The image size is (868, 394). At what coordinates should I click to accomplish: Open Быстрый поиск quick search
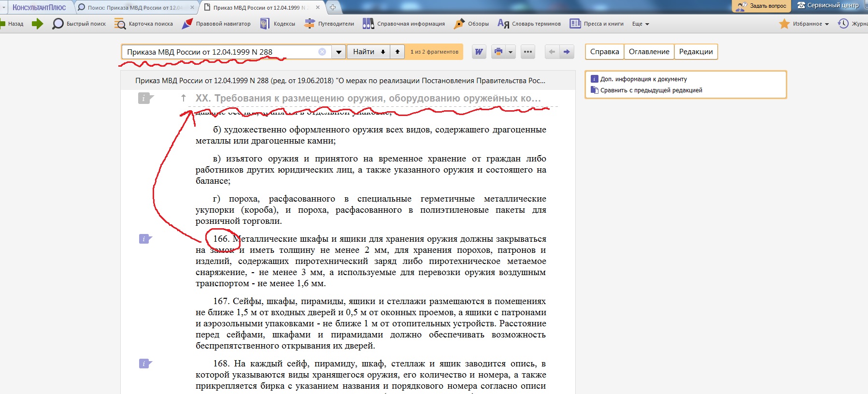[79, 24]
